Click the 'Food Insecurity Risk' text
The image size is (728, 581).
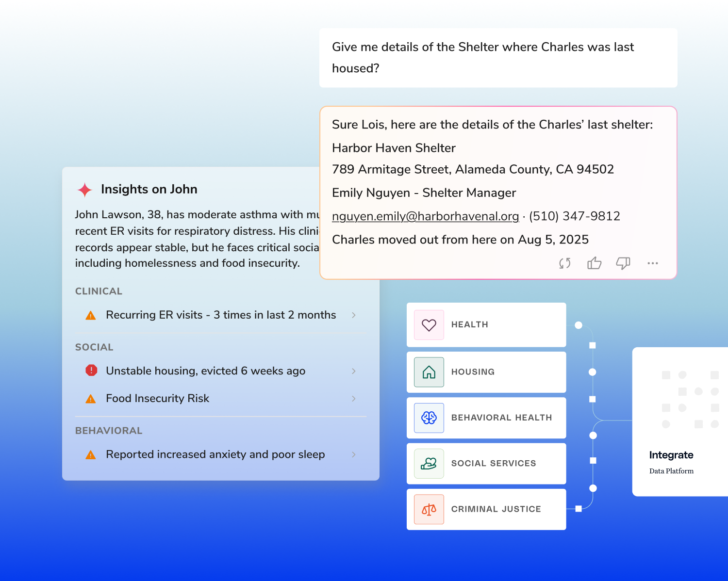(158, 399)
